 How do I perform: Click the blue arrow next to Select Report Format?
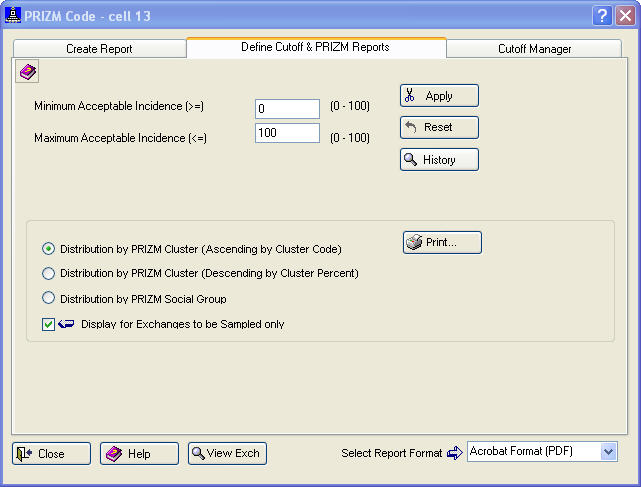(x=454, y=453)
